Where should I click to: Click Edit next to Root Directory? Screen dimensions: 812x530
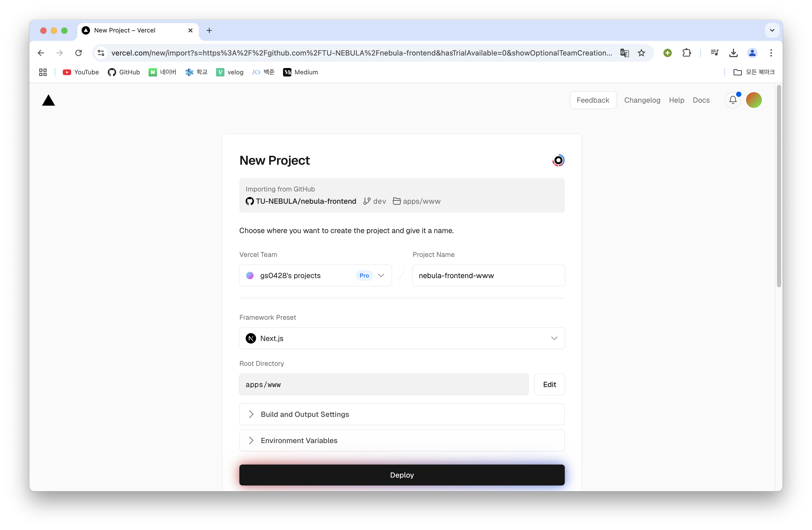click(549, 384)
